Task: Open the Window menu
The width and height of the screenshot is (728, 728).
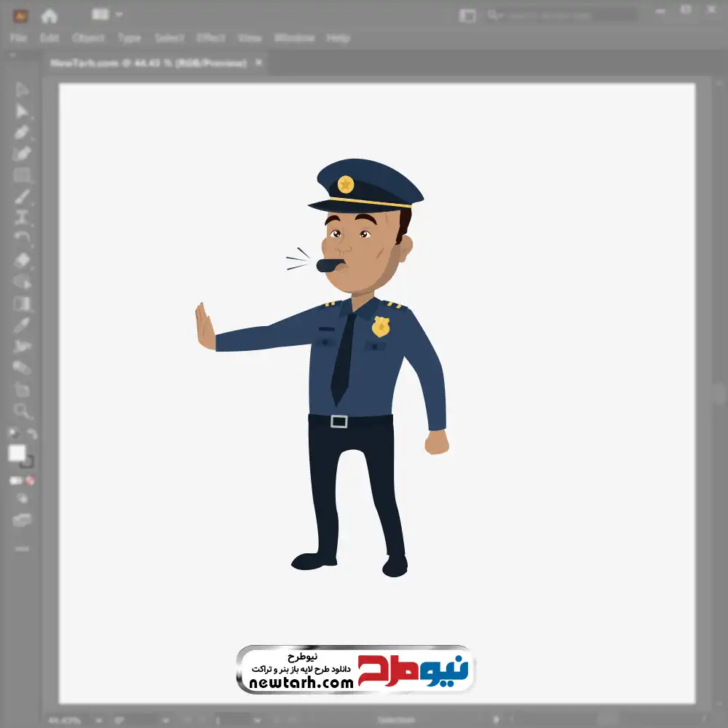Action: tap(294, 38)
